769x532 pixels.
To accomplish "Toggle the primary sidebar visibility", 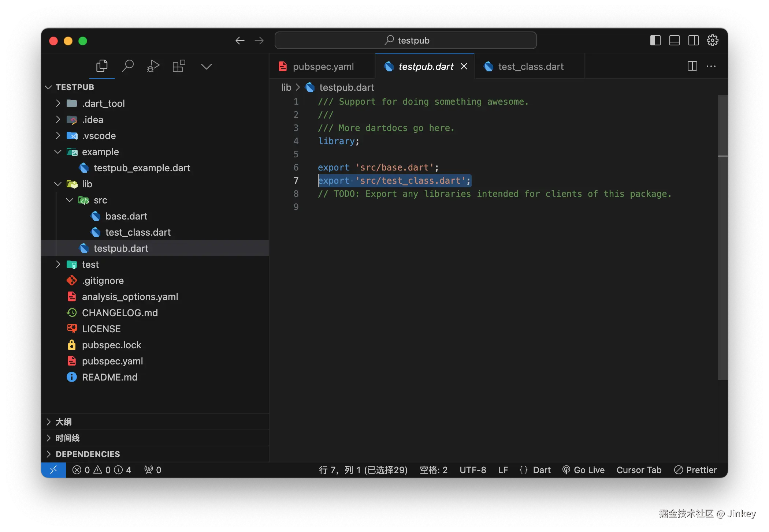I will (x=655, y=40).
